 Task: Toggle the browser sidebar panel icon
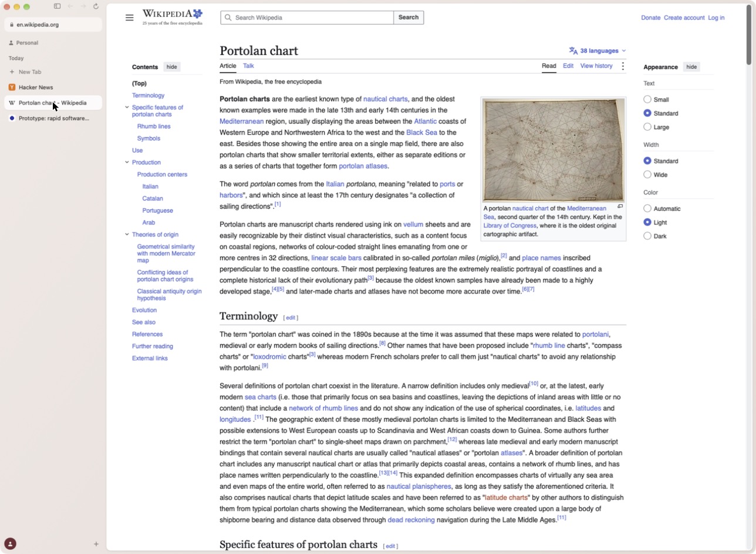pyautogui.click(x=57, y=6)
